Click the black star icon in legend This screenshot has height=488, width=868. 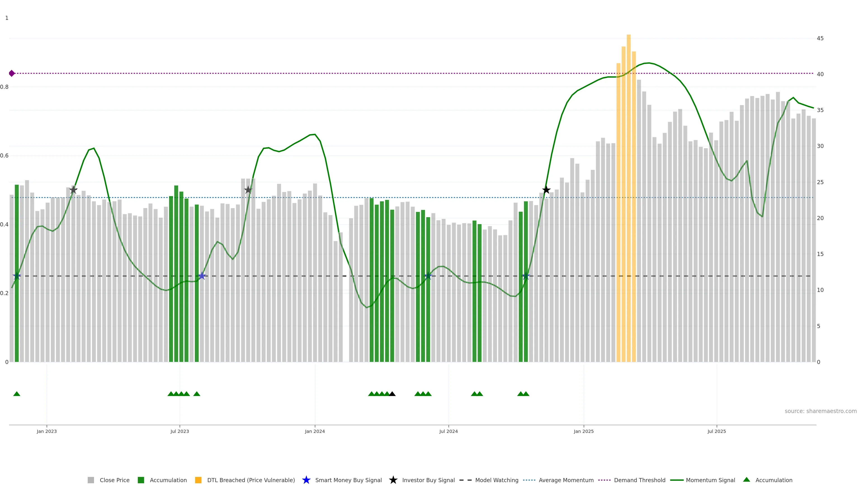click(x=393, y=480)
